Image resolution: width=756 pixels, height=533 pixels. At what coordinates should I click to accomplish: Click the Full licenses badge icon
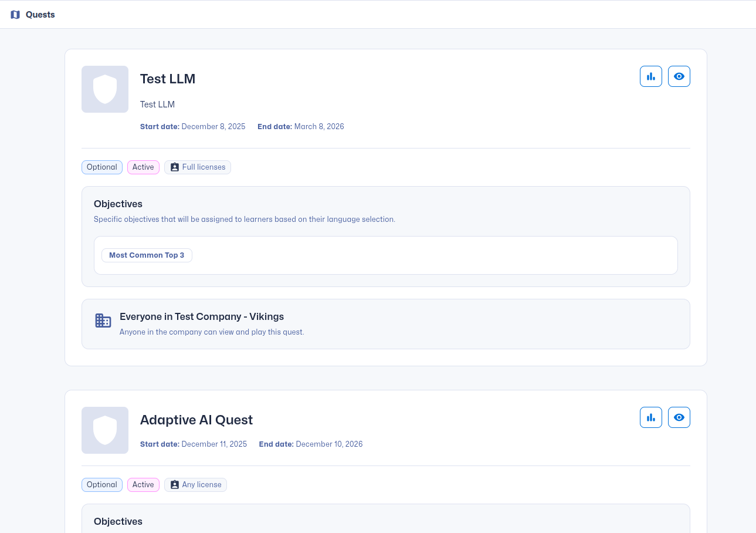coord(175,167)
